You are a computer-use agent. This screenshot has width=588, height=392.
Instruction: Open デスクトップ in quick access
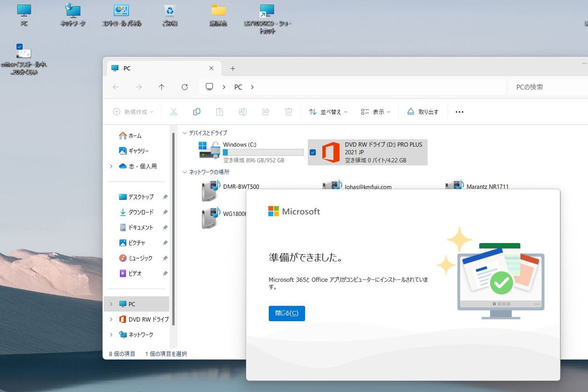pyautogui.click(x=137, y=197)
